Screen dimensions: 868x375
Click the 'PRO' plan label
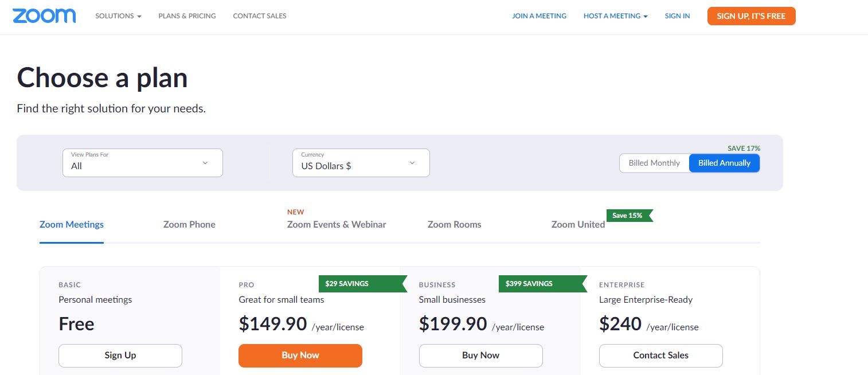click(x=247, y=284)
